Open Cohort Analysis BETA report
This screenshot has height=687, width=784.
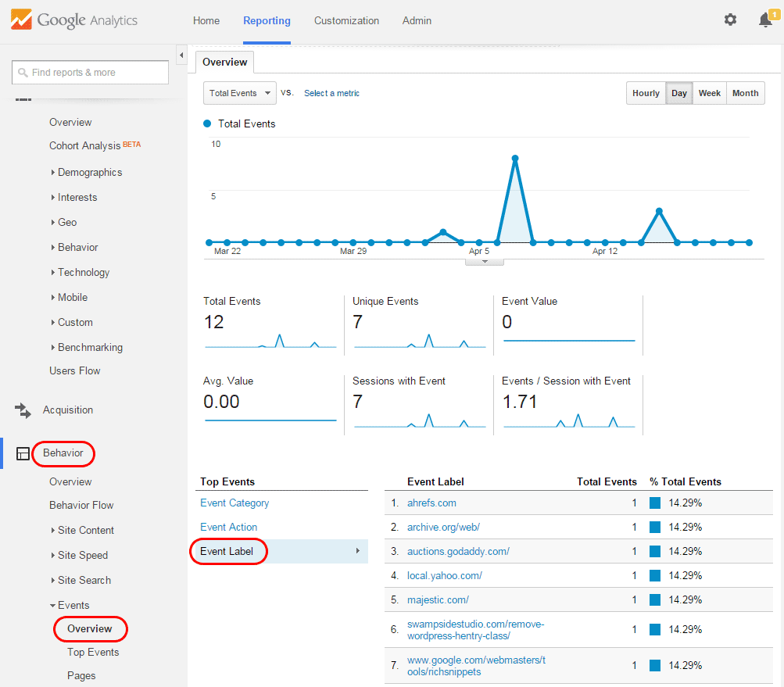click(x=95, y=145)
